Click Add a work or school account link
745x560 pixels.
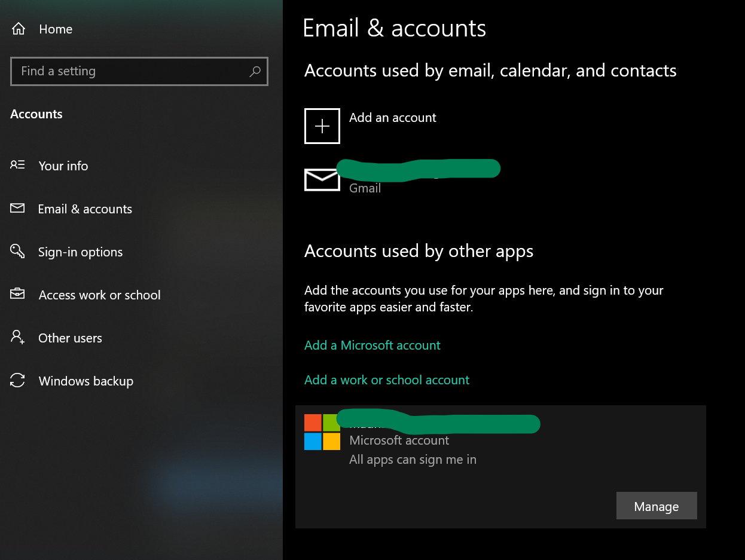(x=387, y=380)
